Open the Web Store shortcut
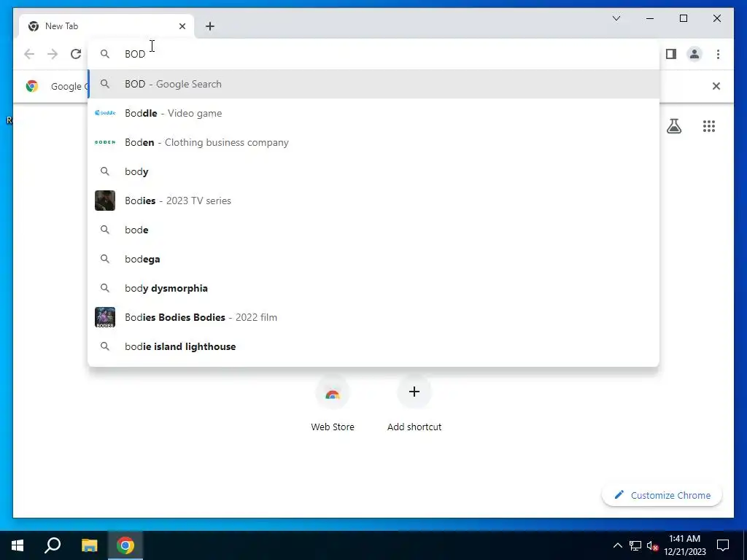The image size is (747, 560). point(333,404)
